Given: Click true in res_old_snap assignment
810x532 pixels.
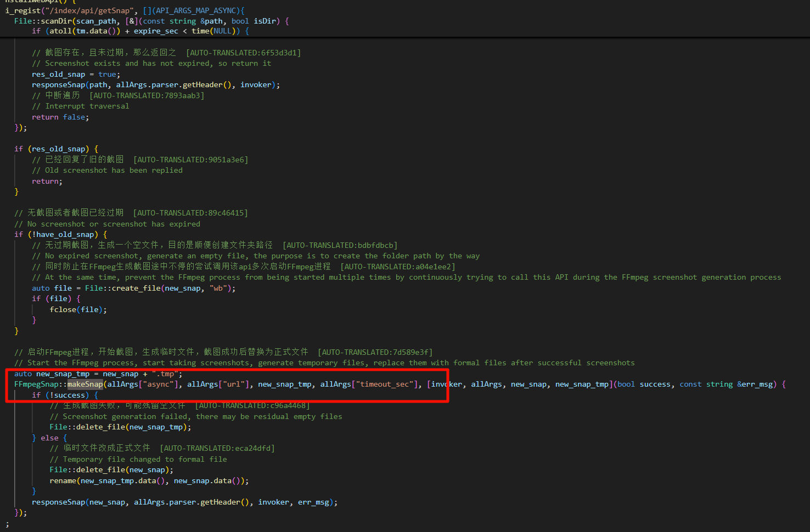Looking at the screenshot, I should click(x=107, y=74).
